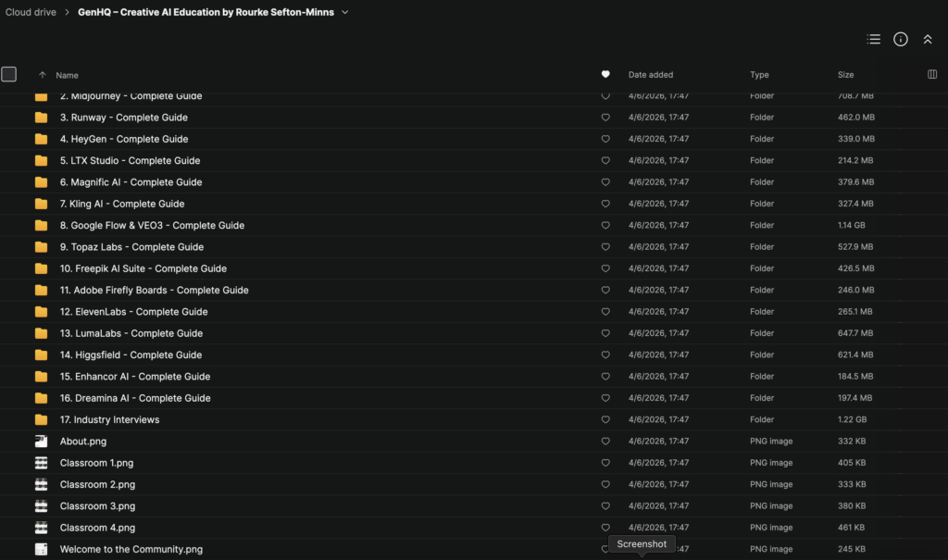Click the Industry Interviews folder icon
Image resolution: width=948 pixels, height=560 pixels.
click(x=42, y=420)
